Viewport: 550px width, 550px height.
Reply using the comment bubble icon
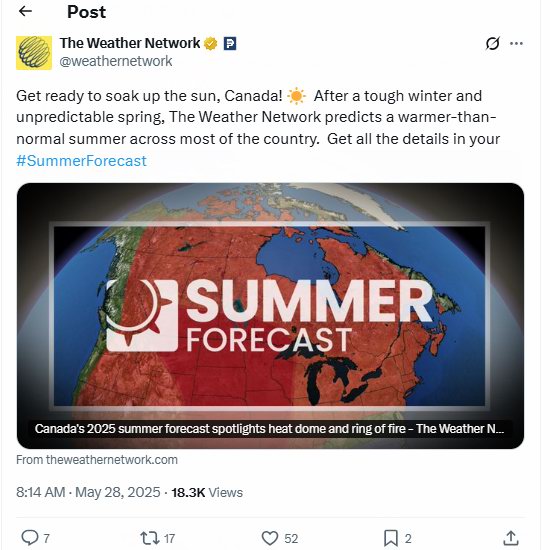[30, 538]
